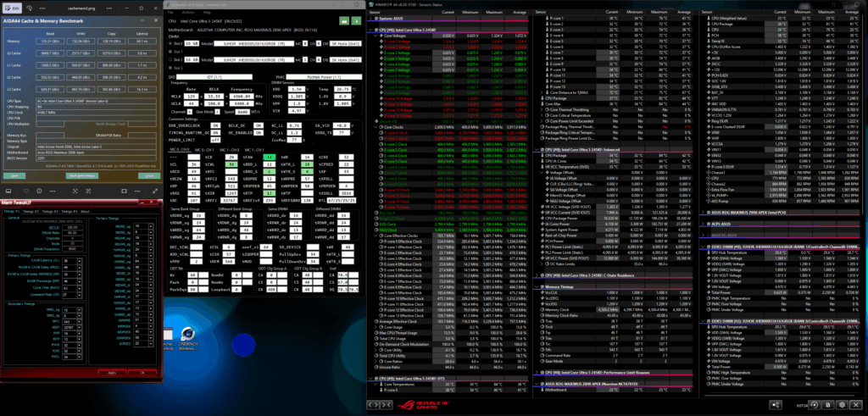Click the VDD sensor field showing 1.56

coord(297,89)
